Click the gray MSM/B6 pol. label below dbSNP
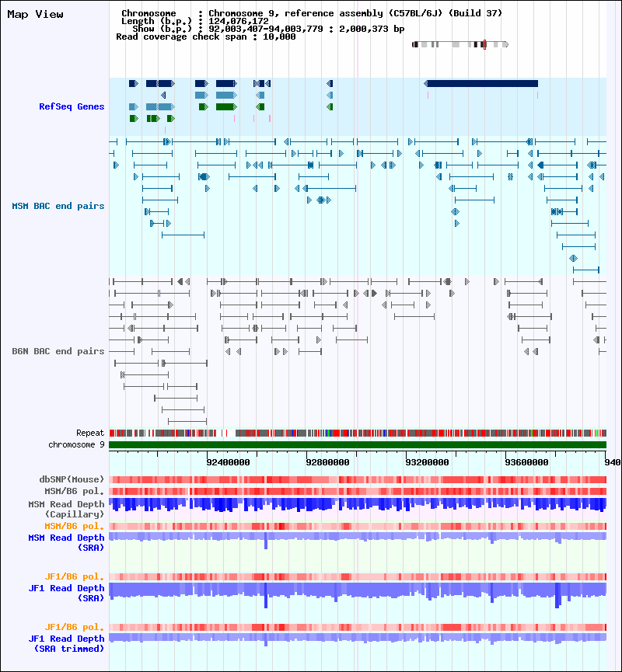The image size is (622, 672). pyautogui.click(x=74, y=491)
